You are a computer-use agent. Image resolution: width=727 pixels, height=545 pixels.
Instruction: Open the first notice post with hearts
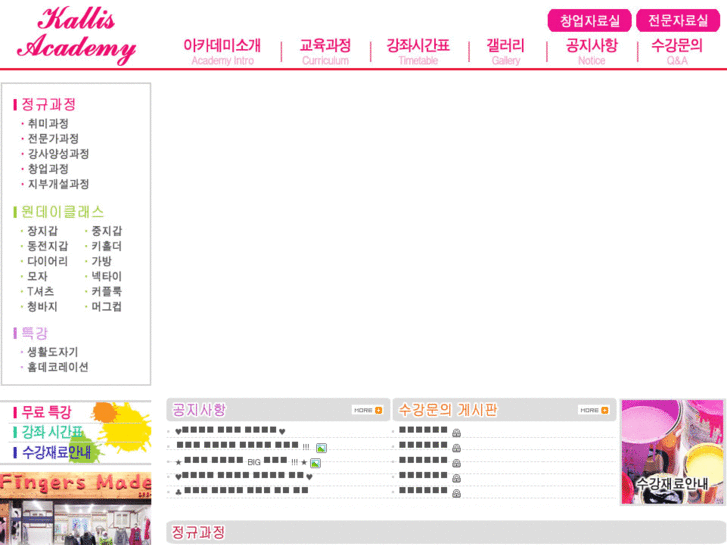230,431
